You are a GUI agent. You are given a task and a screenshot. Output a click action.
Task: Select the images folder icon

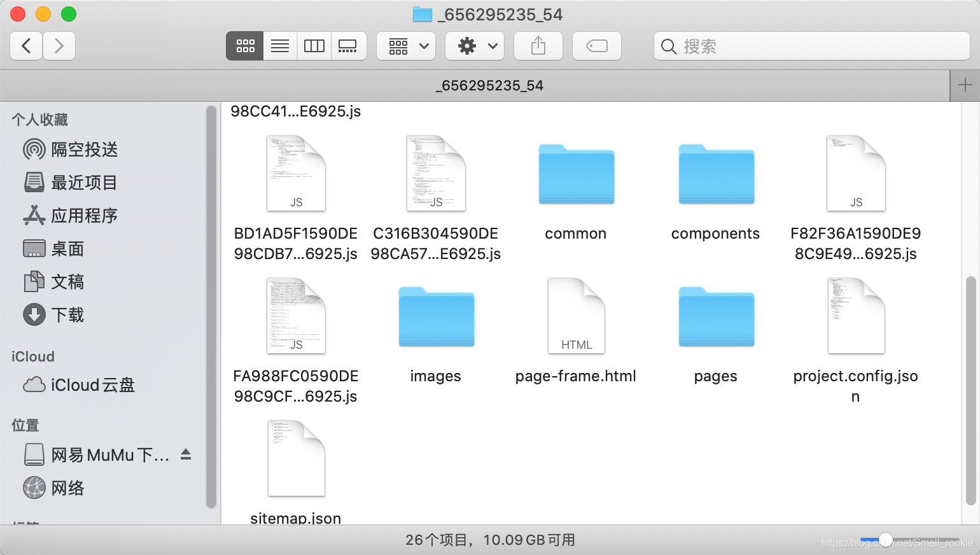[437, 316]
